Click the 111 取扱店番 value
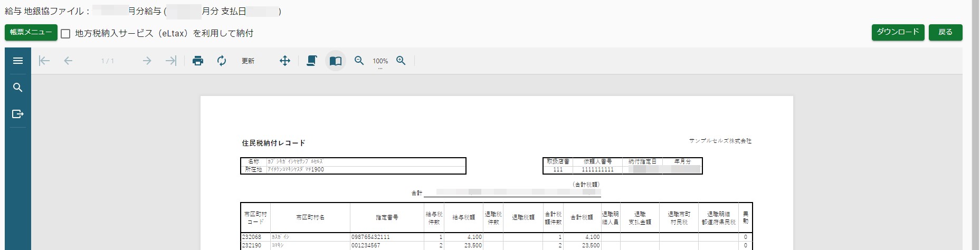980x250 pixels. tap(558, 170)
